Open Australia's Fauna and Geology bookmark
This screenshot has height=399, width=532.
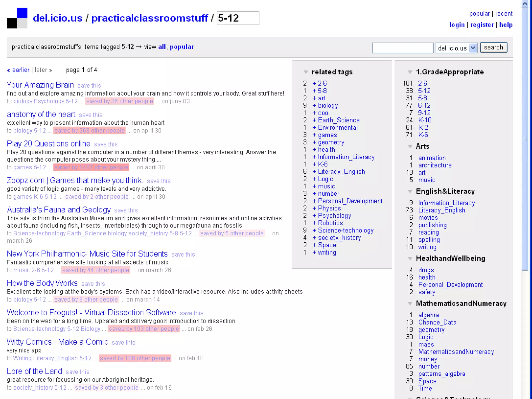(59, 210)
